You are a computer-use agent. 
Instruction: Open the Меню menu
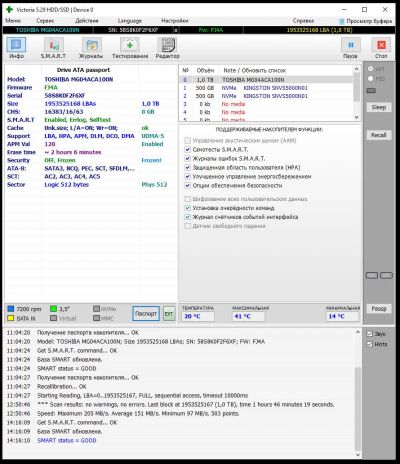pyautogui.click(x=13, y=21)
